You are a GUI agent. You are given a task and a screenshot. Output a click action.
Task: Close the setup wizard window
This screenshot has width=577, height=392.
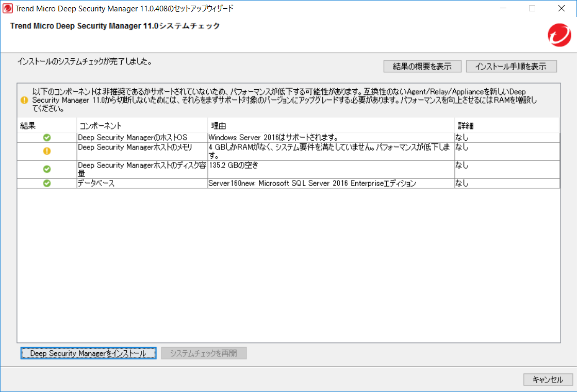[561, 8]
